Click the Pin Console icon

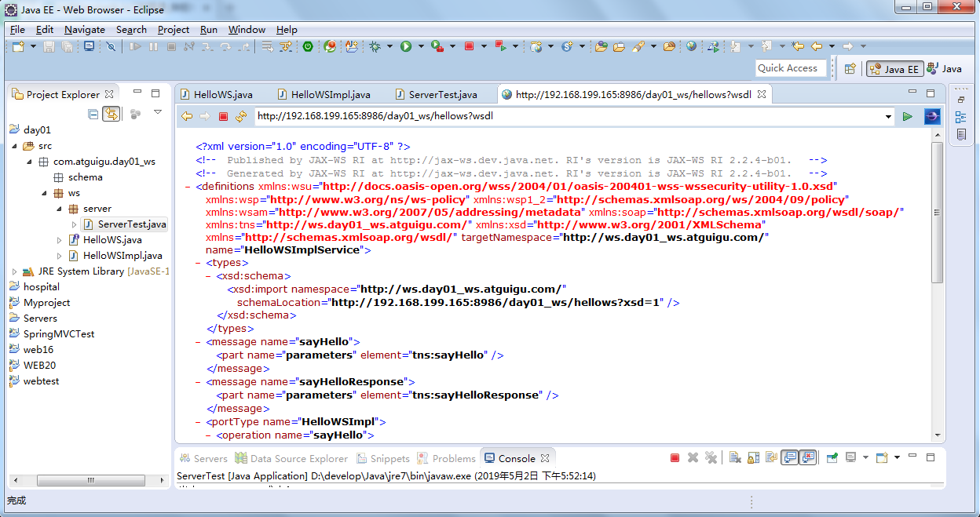(832, 457)
